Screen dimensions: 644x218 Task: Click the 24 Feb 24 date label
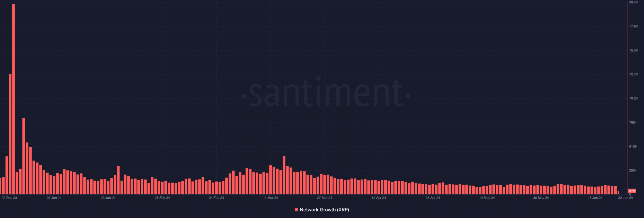point(216,198)
